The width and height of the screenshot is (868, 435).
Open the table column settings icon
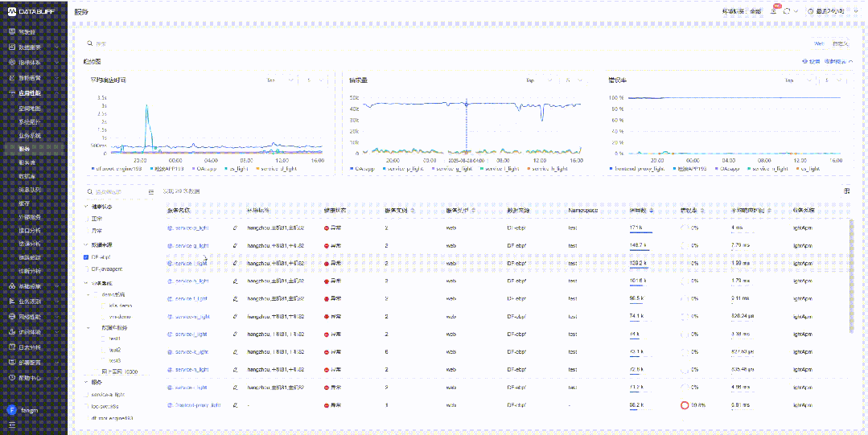coord(846,191)
